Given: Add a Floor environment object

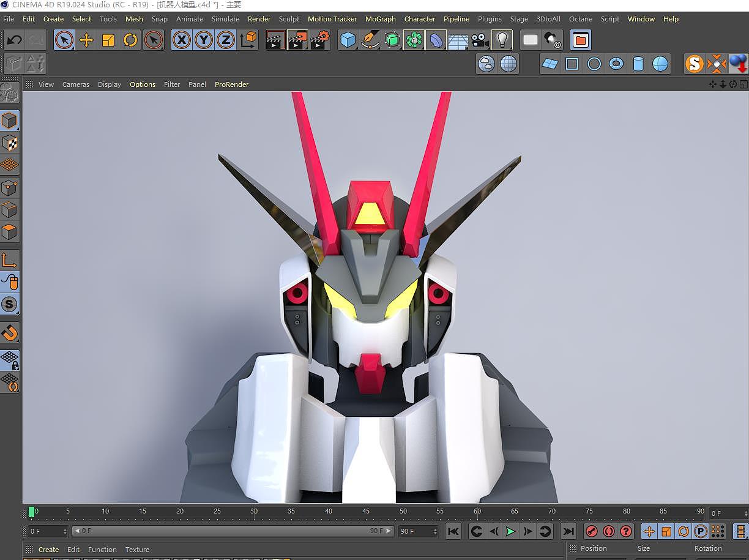Looking at the screenshot, I should 458,41.
